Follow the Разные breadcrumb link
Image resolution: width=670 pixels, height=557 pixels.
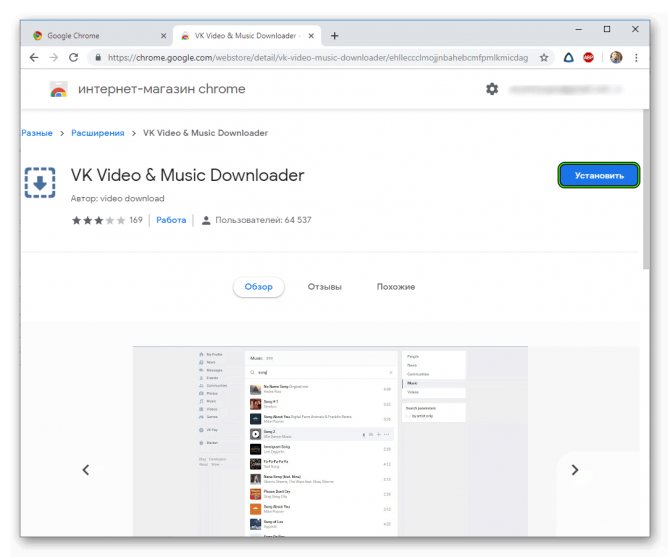click(x=37, y=133)
